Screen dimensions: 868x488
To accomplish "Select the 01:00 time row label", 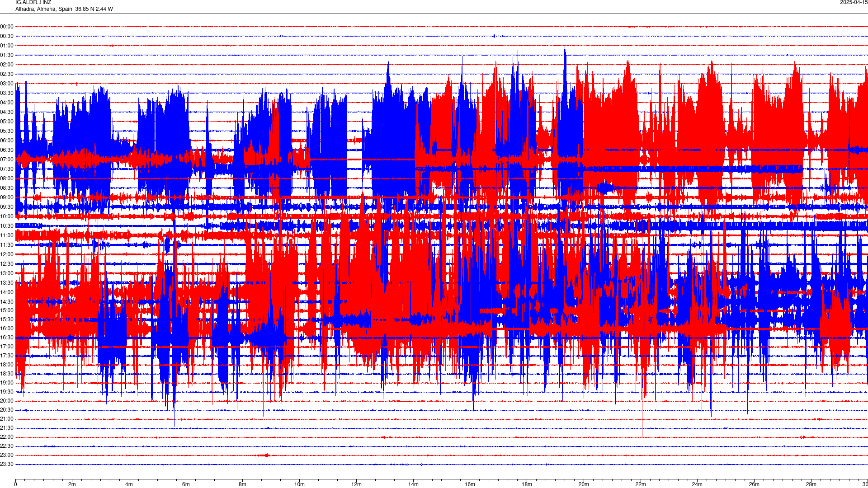I will [7, 46].
